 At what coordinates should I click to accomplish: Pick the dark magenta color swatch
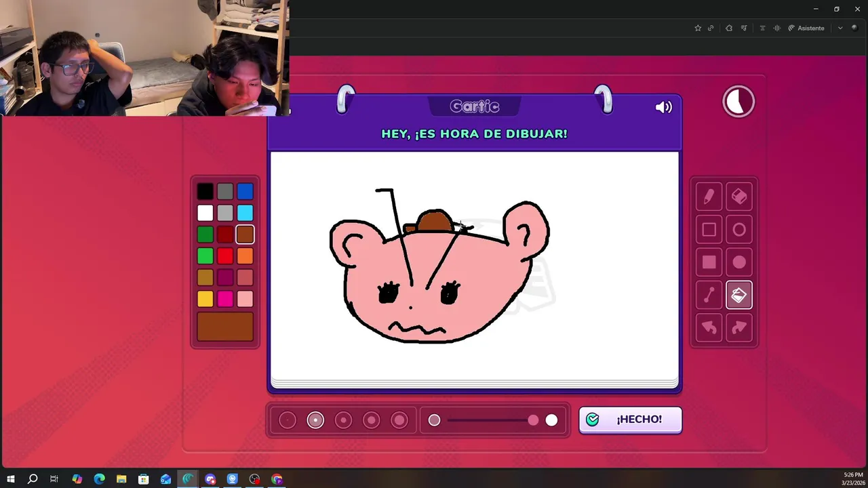point(225,277)
